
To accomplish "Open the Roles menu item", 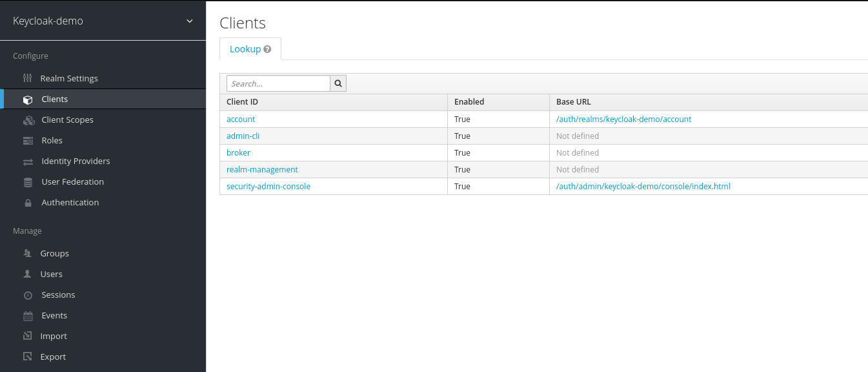I will pos(52,140).
